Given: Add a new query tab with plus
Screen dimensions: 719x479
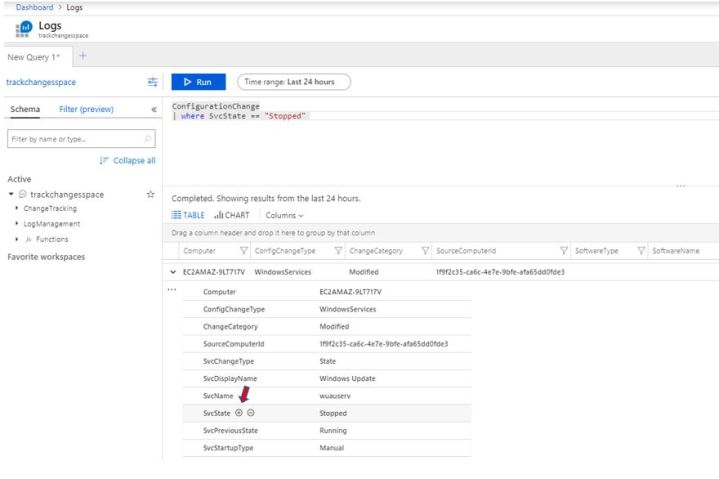Looking at the screenshot, I should [x=83, y=54].
